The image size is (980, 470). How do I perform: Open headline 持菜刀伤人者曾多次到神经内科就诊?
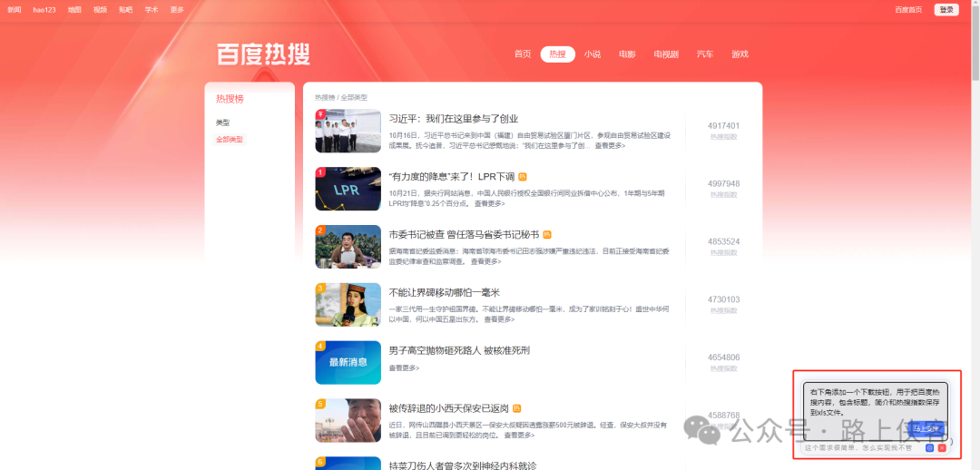click(x=463, y=465)
